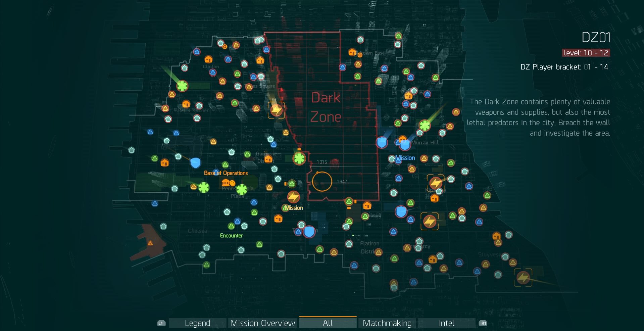Click orange circle cursor inside Dark Zone
Image resolution: width=644 pixels, height=331 pixels.
point(322,181)
